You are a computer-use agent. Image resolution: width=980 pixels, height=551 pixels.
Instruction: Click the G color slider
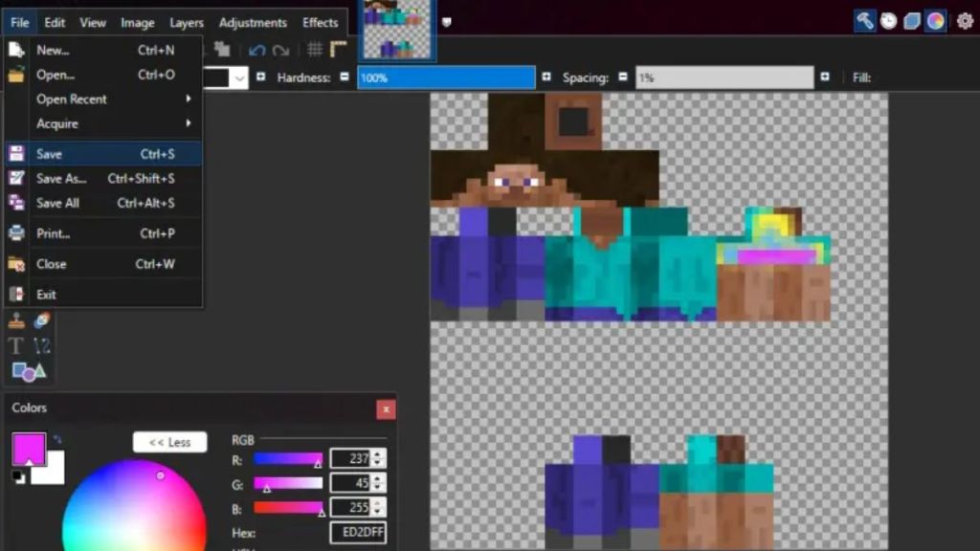tap(288, 483)
